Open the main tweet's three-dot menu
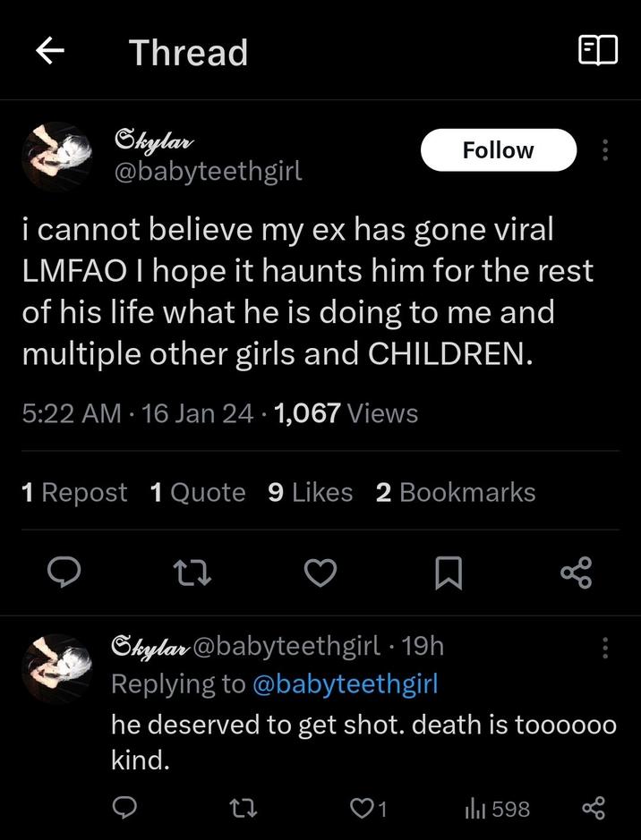The width and height of the screenshot is (641, 840). (606, 150)
